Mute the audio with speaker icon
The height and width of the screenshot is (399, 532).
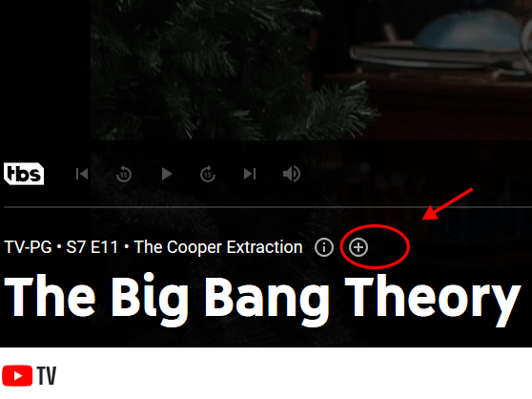(x=292, y=174)
